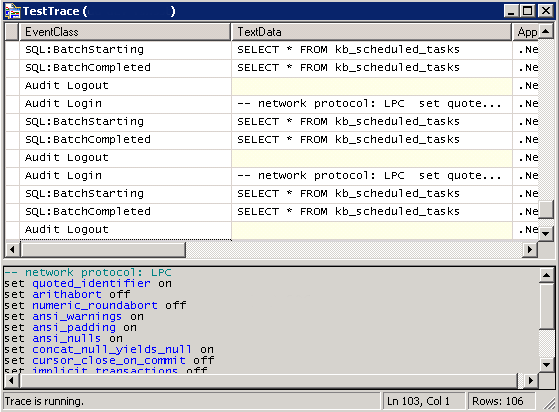The height and width of the screenshot is (412, 559).
Task: Click the 'Trace is running.' status text
Action: [x=44, y=401]
